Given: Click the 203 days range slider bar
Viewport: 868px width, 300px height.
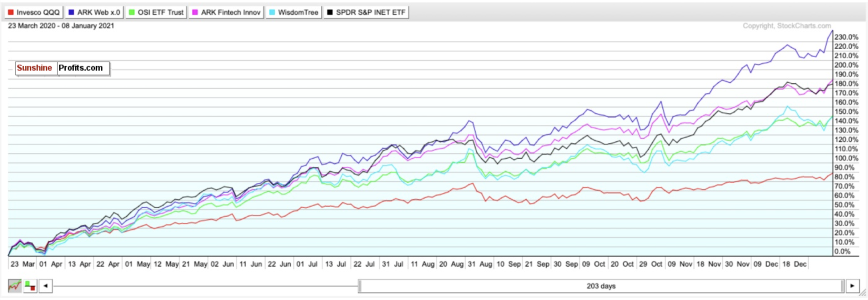Looking at the screenshot, I should pos(601,286).
